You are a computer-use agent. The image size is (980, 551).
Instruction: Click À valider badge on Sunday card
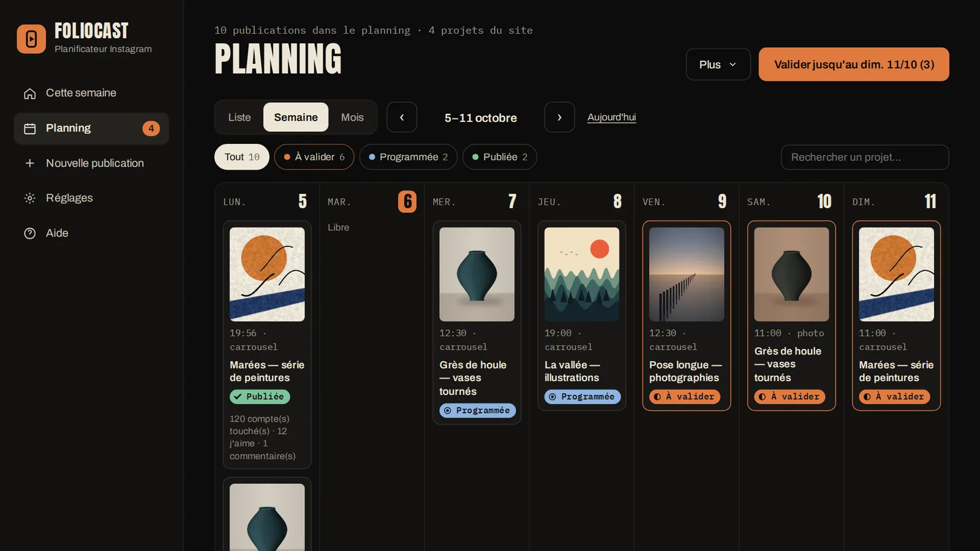[x=894, y=397]
